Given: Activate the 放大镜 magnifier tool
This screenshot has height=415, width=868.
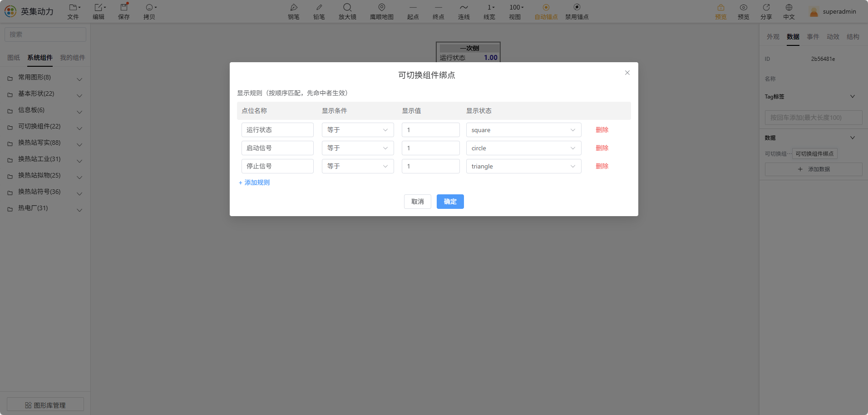Looking at the screenshot, I should tap(347, 11).
